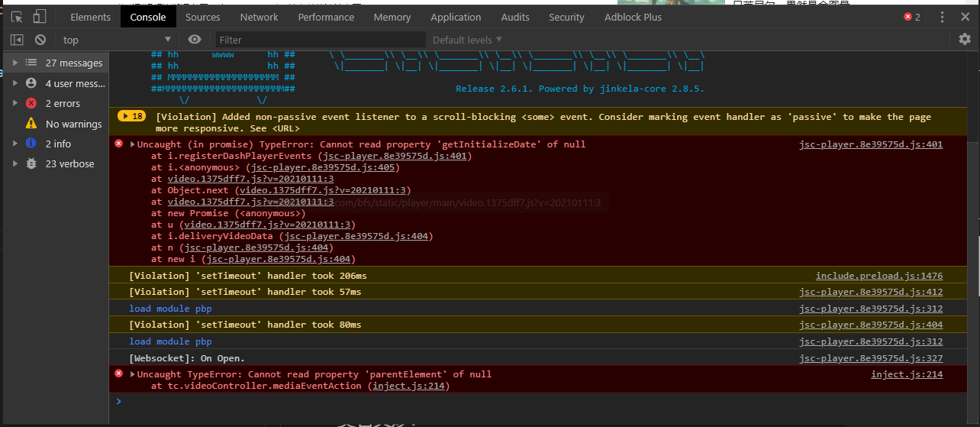
Task: Open the jsc-player.8e39575d.js:327 source link
Action: coord(871,358)
